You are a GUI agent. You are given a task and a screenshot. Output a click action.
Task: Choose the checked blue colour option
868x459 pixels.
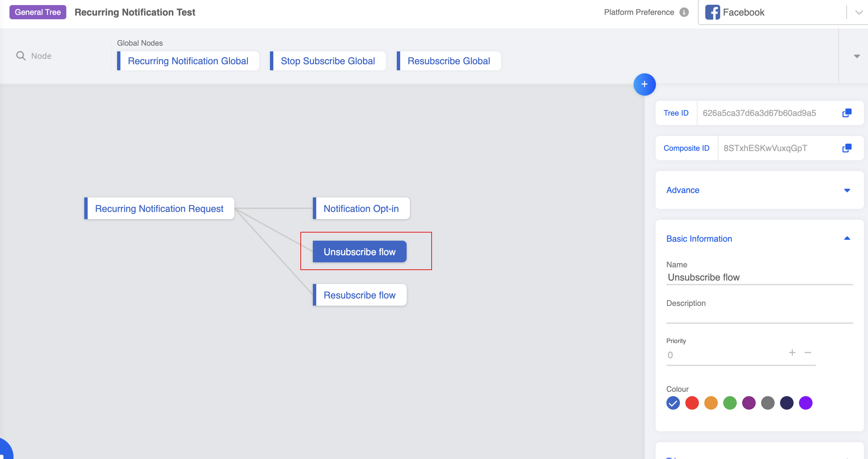[673, 403]
